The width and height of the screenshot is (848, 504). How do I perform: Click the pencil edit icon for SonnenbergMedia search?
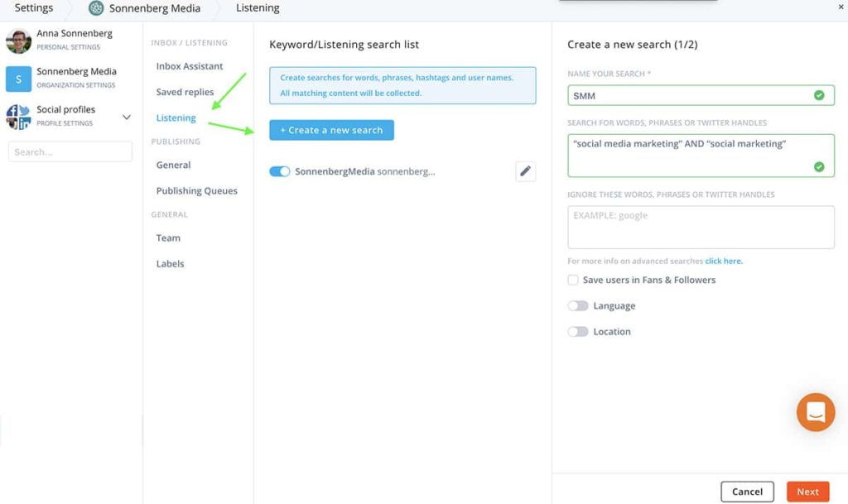[525, 171]
